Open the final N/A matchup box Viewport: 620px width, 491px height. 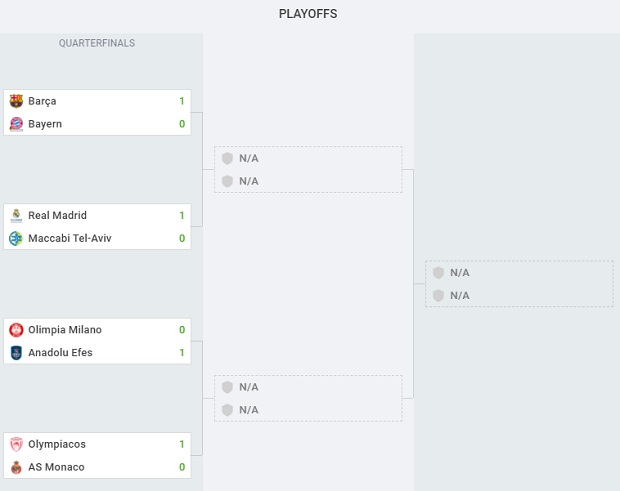(x=519, y=284)
